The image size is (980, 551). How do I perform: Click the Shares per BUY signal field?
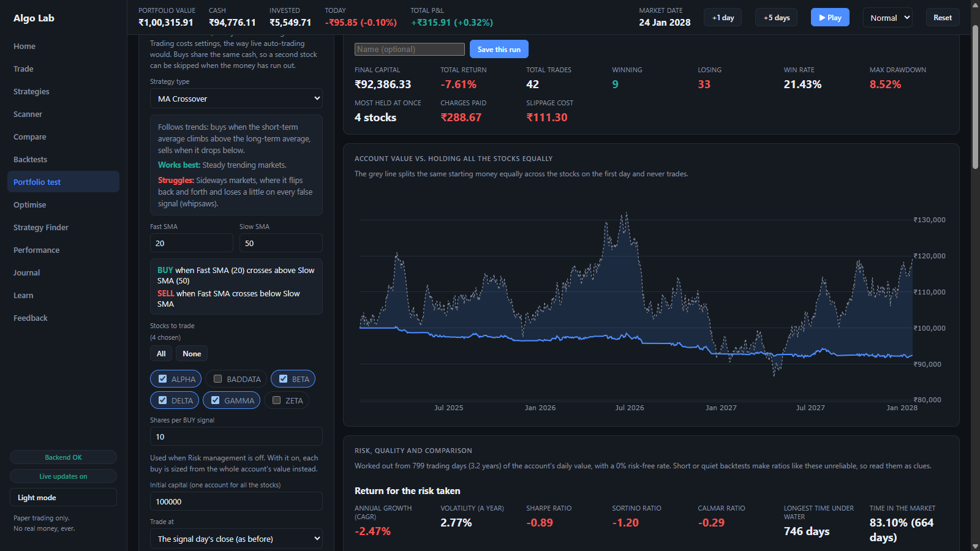pos(236,437)
